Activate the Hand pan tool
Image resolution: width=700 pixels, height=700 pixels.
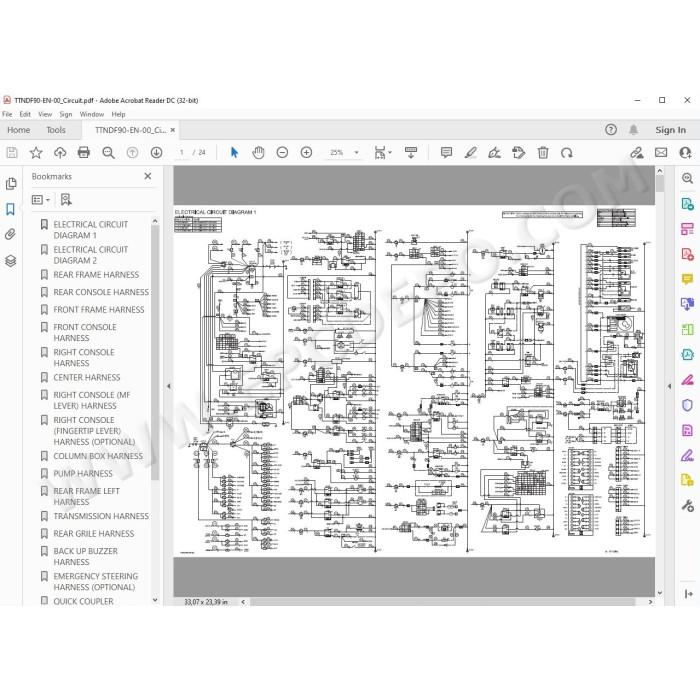(258, 153)
